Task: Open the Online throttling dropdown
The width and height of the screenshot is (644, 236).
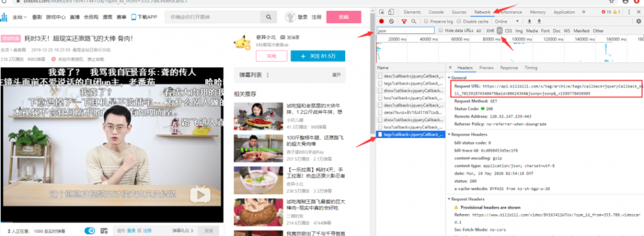Action: pyautogui.click(x=507, y=21)
